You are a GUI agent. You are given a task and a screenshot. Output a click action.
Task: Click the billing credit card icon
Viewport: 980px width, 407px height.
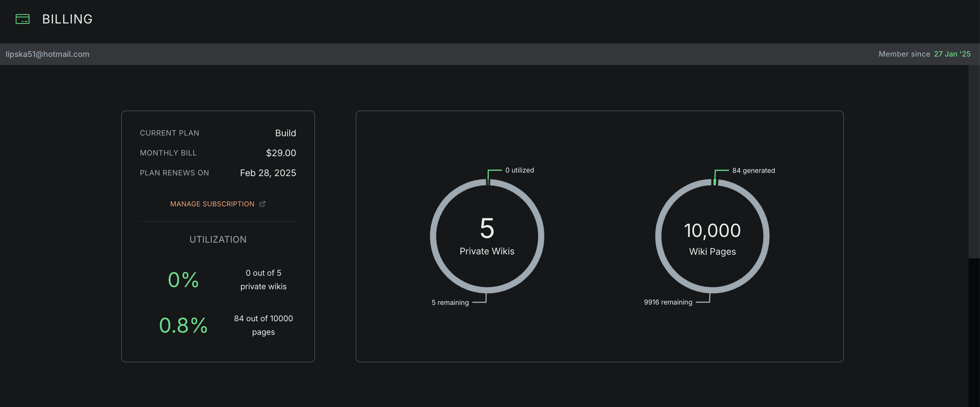tap(22, 19)
